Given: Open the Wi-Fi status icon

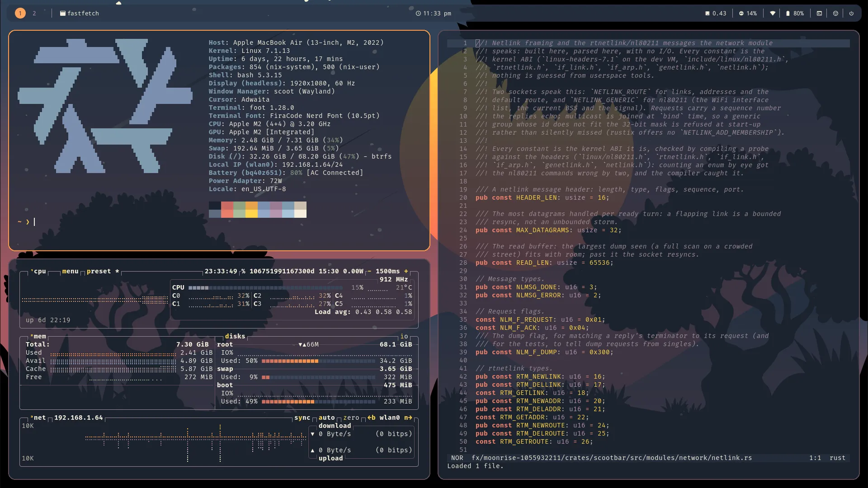Looking at the screenshot, I should [x=773, y=14].
